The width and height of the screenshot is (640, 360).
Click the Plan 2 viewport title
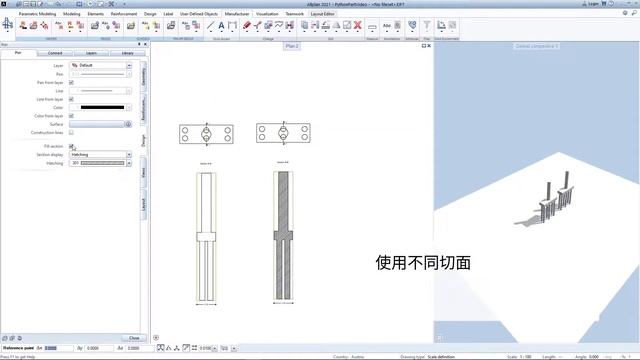tap(292, 46)
